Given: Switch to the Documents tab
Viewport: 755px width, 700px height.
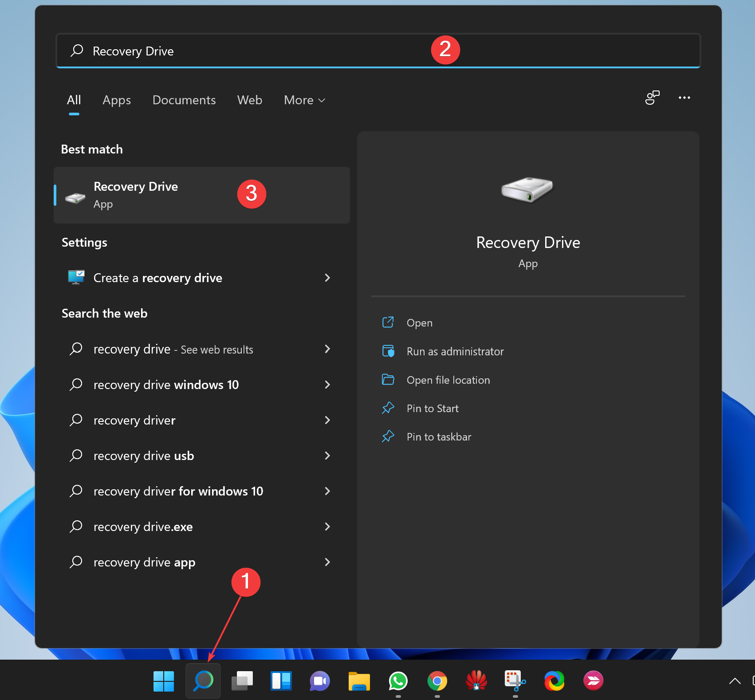Looking at the screenshot, I should pos(184,100).
